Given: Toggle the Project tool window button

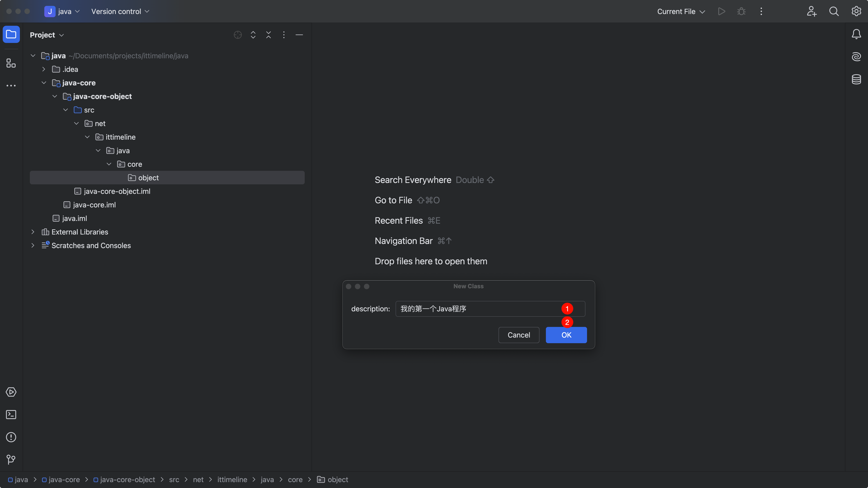Looking at the screenshot, I should tap(11, 34).
